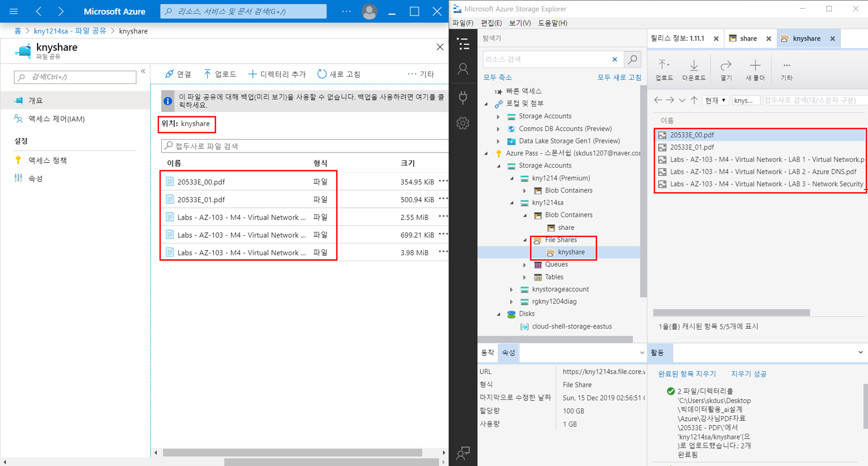Open the ellipsis for the 354.95 KiB file row

click(443, 181)
